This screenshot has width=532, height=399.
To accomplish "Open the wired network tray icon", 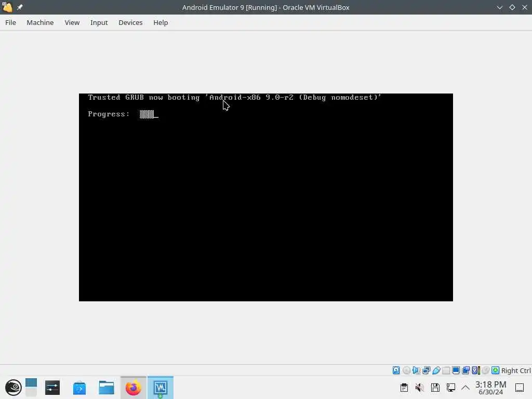I will 451,388.
